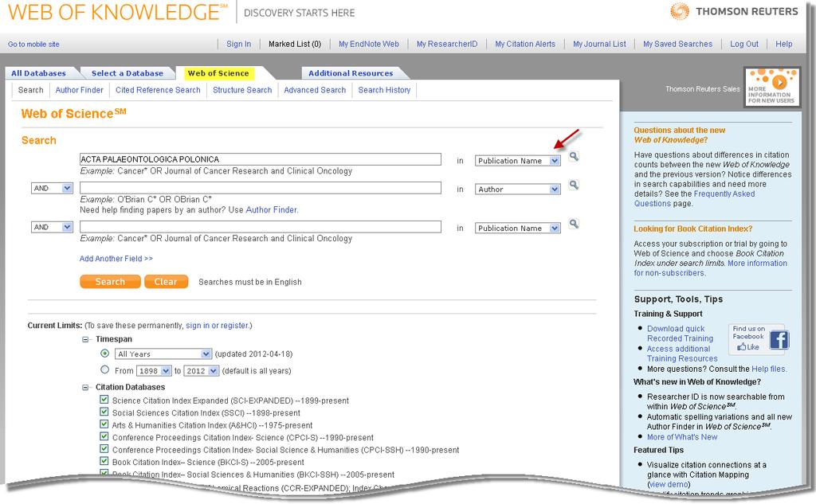Screen dimensions: 816x504
Task: Uncheck Arts & Humanities Citation Index (A&HCI)
Action: point(104,424)
